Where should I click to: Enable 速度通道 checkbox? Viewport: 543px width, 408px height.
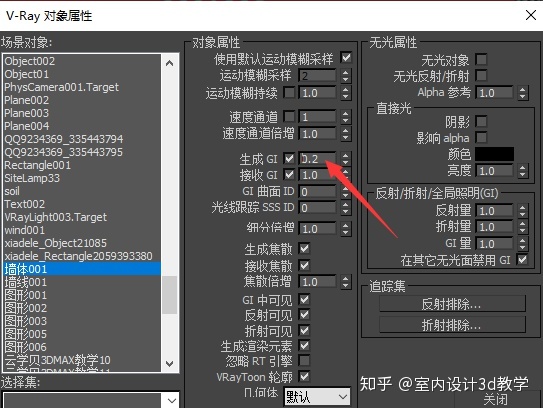click(x=289, y=116)
